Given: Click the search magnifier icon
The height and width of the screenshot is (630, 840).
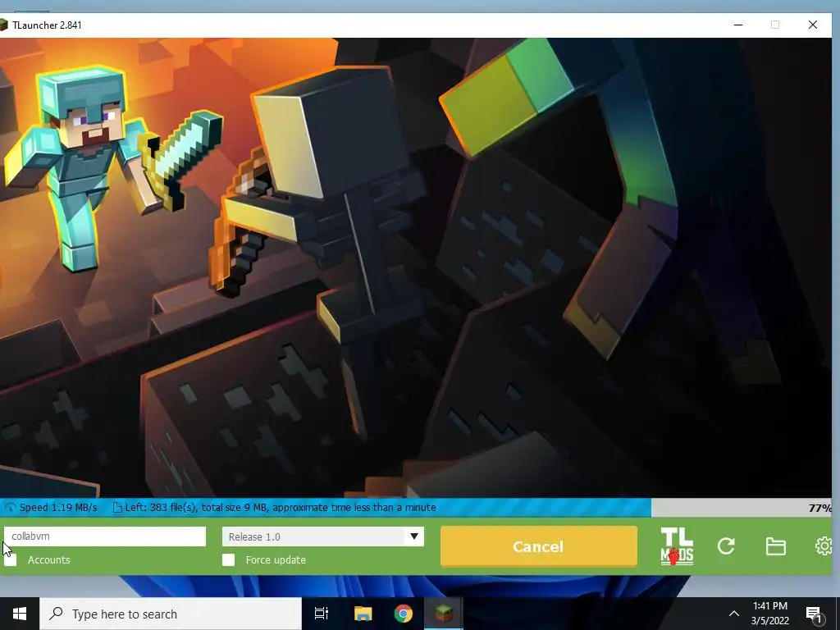Looking at the screenshot, I should tap(56, 614).
